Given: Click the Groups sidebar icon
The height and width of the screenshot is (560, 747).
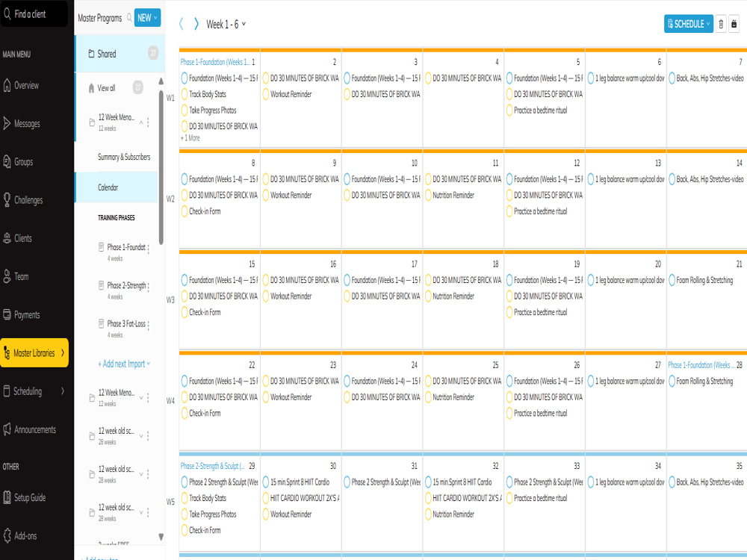Looking at the screenshot, I should click(x=7, y=161).
